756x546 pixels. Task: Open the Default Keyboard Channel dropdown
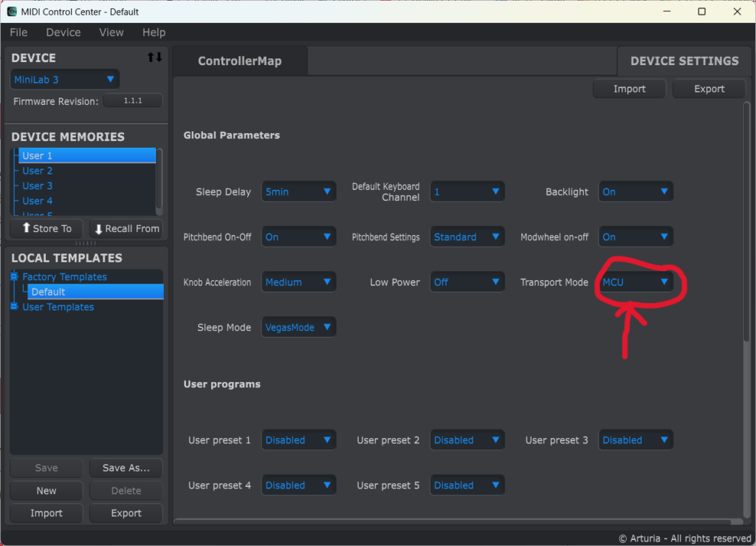[x=467, y=191]
